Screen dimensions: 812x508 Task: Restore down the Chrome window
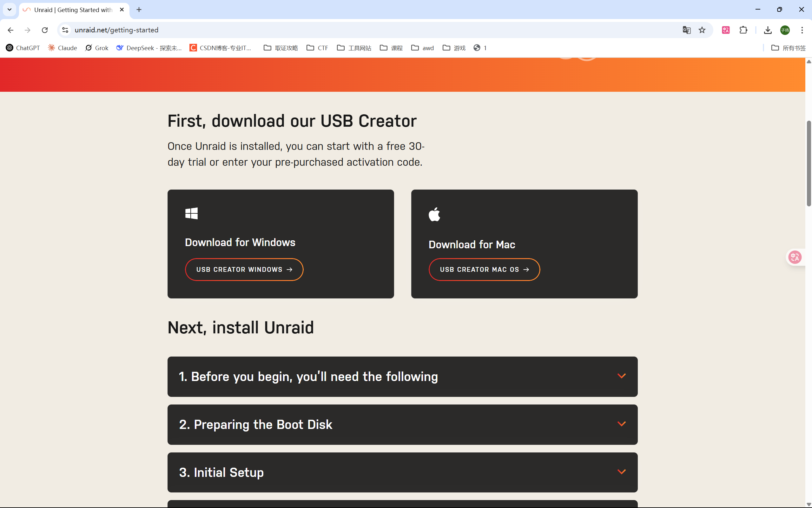[779, 10]
